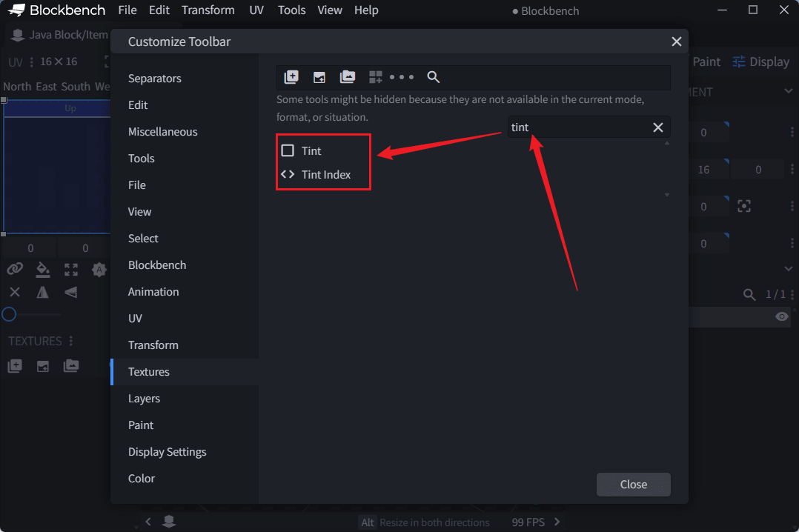799x532 pixels.
Task: Click mirror UV triangle icon
Action: (x=43, y=292)
